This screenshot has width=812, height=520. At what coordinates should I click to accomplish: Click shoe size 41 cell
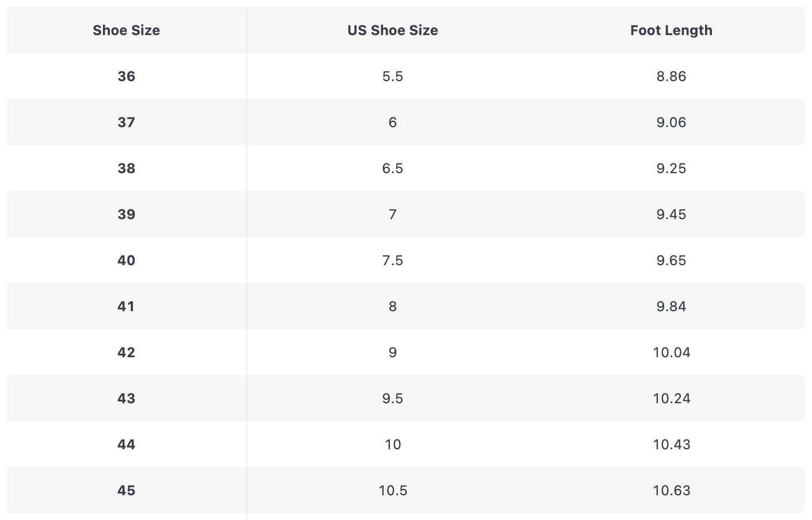pos(127,307)
